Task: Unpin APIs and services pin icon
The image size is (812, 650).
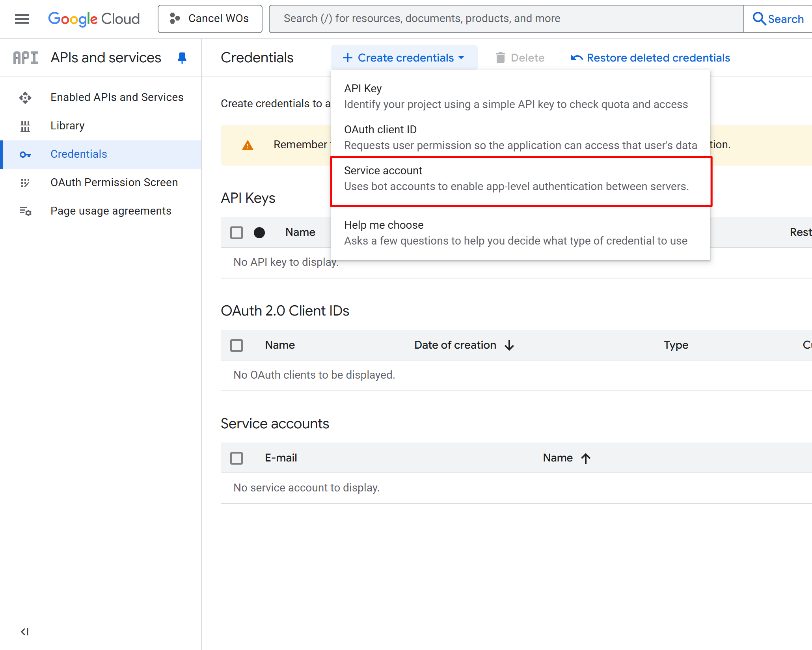Action: click(x=182, y=58)
